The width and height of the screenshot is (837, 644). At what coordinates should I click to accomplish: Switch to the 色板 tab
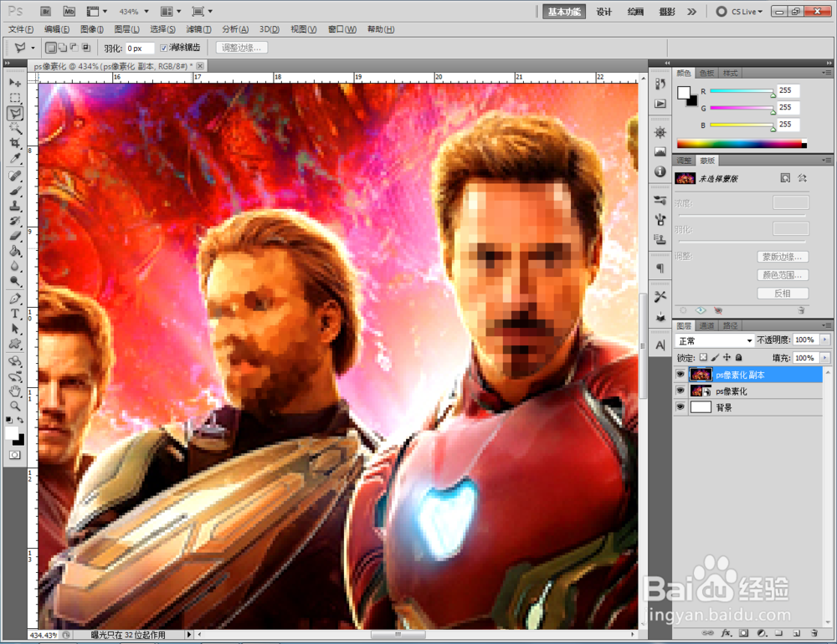tap(706, 73)
